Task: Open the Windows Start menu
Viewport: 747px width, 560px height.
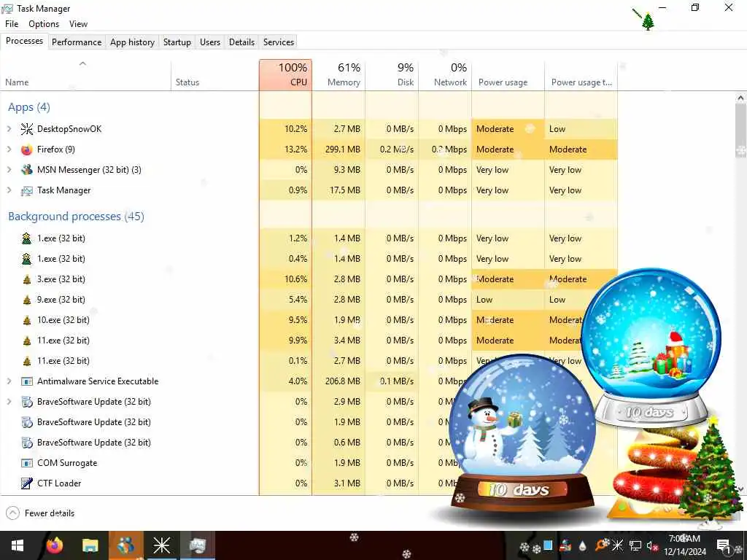Action: [x=18, y=545]
